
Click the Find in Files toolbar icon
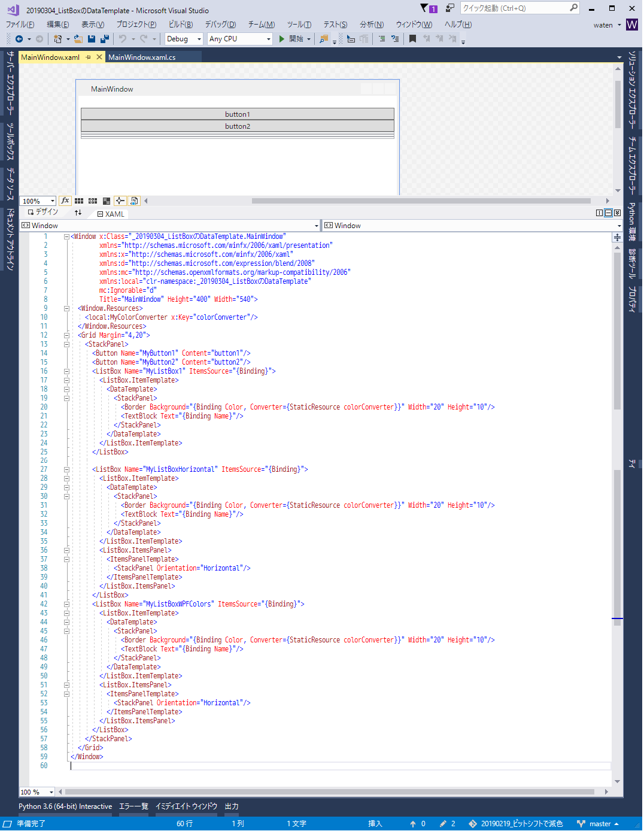(x=324, y=39)
